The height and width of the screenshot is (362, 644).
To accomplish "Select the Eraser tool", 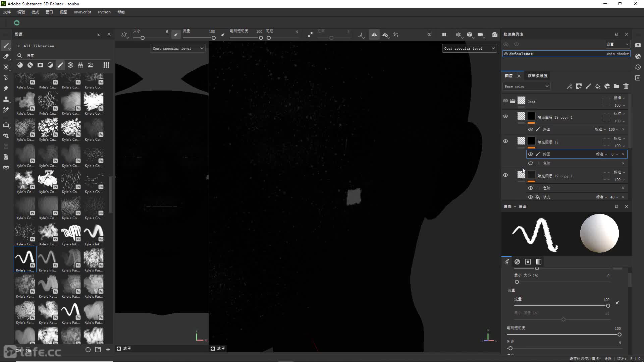I will tap(6, 57).
